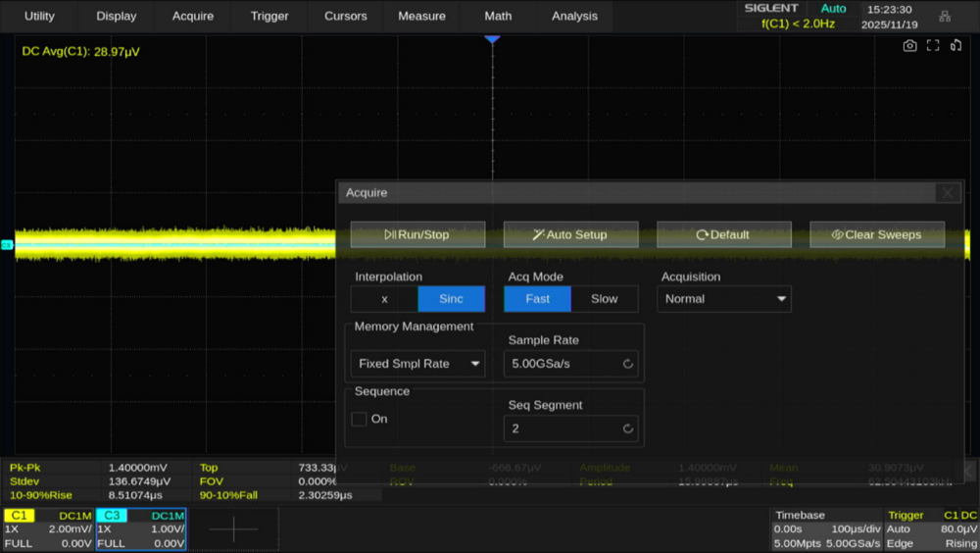Open the Trigger menu

269,16
